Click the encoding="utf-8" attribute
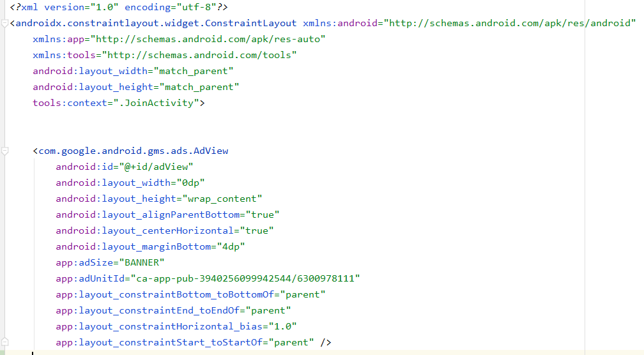Viewport: 644px width, 355px height. coord(171,8)
